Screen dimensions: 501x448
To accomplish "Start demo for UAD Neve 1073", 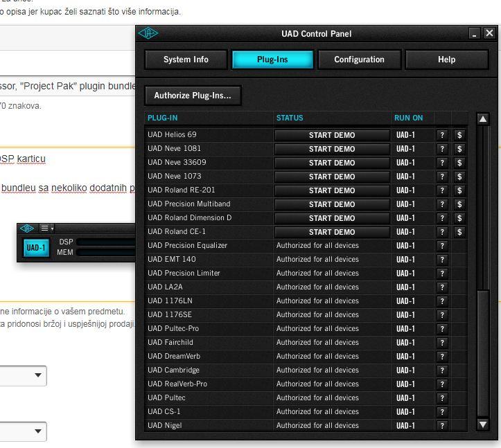I will pos(332,177).
